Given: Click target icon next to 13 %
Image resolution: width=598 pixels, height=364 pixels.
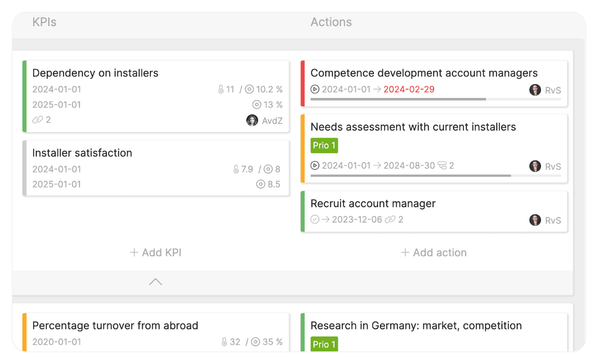Looking at the screenshot, I should (x=257, y=105).
